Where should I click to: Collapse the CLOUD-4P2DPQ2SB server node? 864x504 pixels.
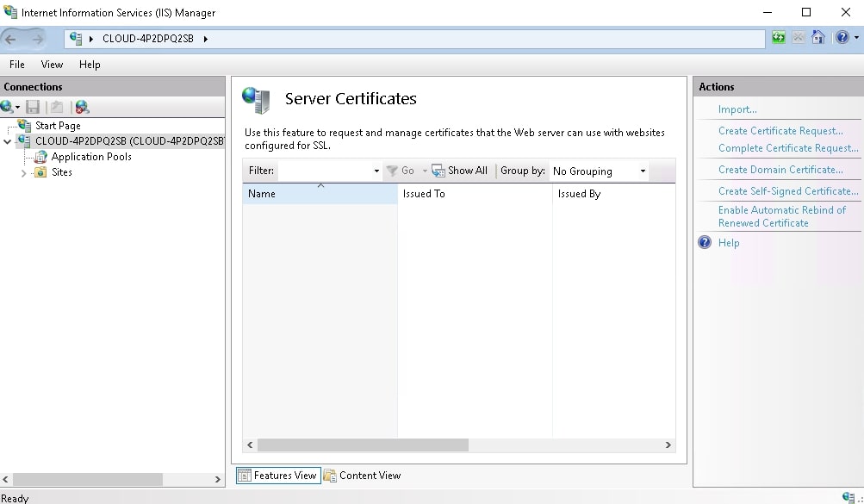click(x=7, y=141)
